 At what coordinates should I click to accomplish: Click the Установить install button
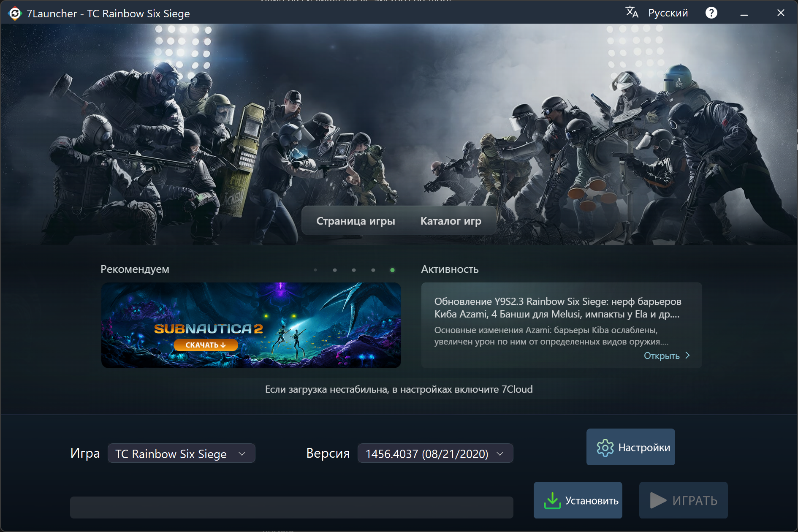click(578, 500)
